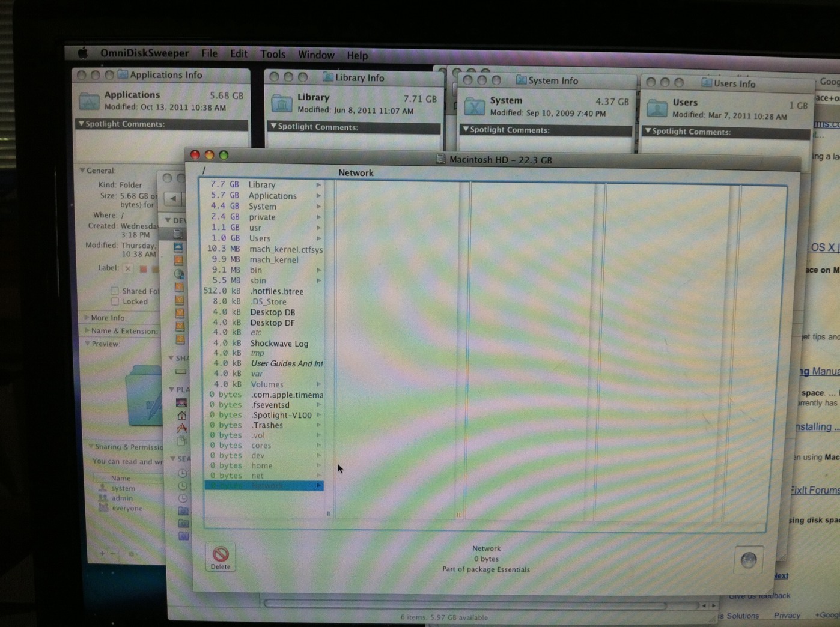The image size is (840, 627).
Task: Open the Edit menu
Action: [239, 53]
